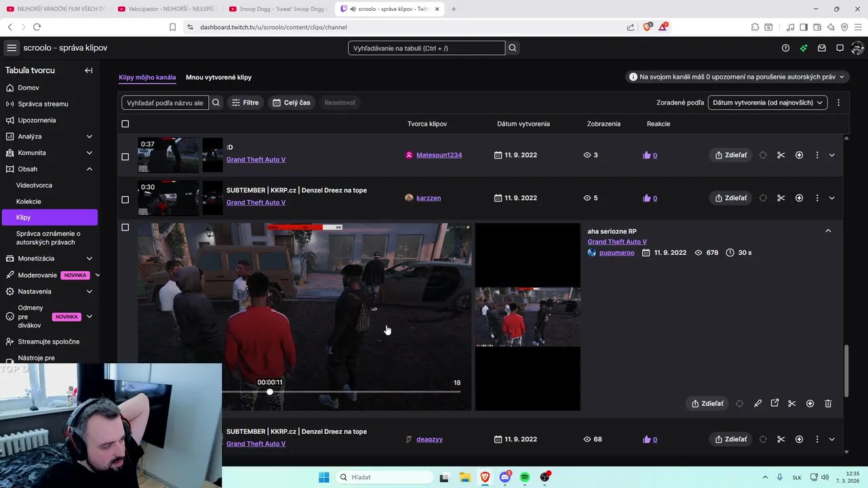Expand the Nastavenia sidebar section
The width and height of the screenshot is (868, 488).
pyautogui.click(x=90, y=291)
